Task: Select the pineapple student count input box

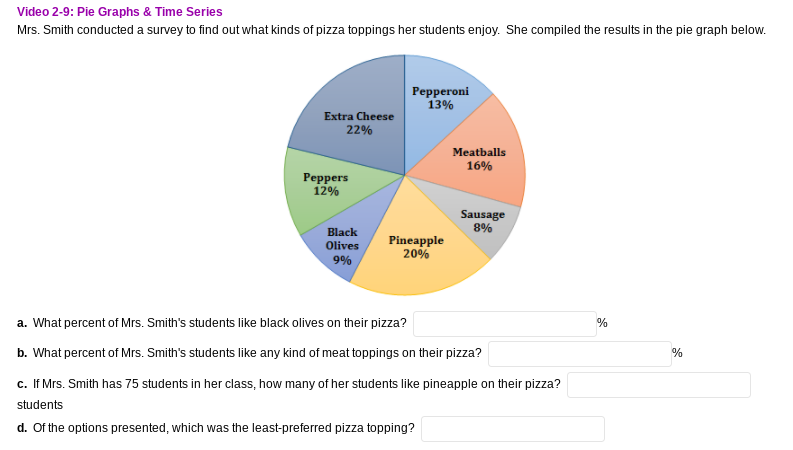Action: click(658, 385)
